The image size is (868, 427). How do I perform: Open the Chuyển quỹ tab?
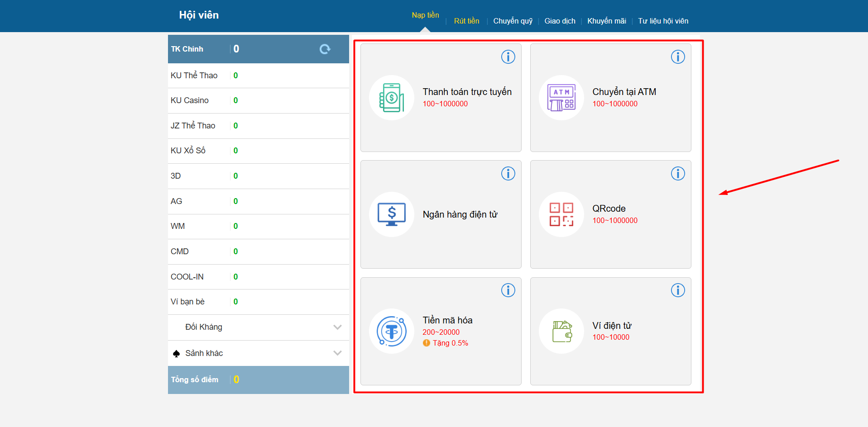click(x=513, y=21)
